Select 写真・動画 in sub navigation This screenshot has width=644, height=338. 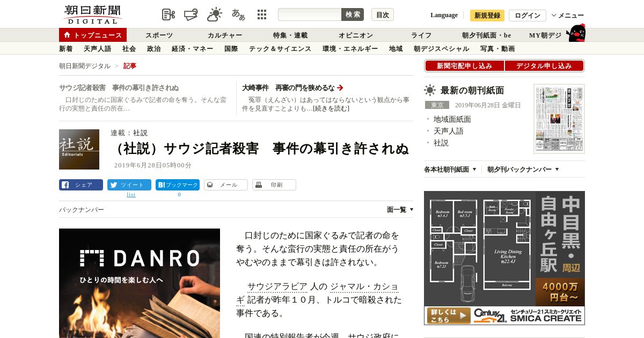(x=497, y=49)
